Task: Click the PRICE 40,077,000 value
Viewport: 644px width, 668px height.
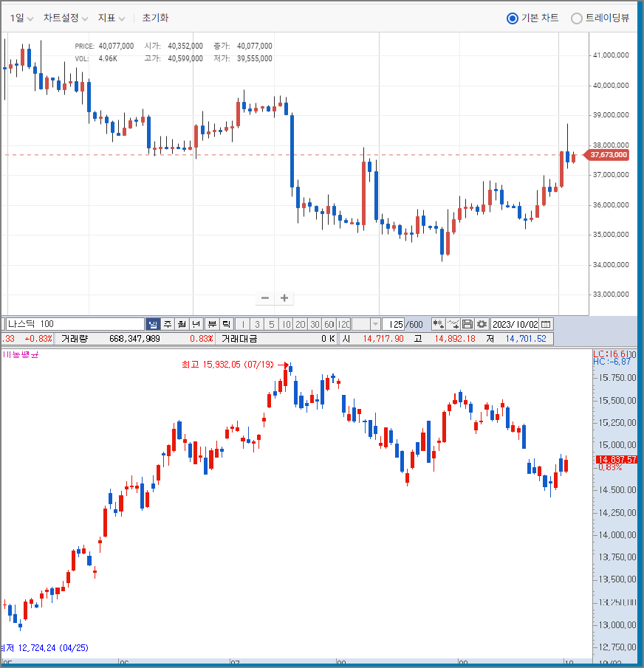Action: click(116, 46)
